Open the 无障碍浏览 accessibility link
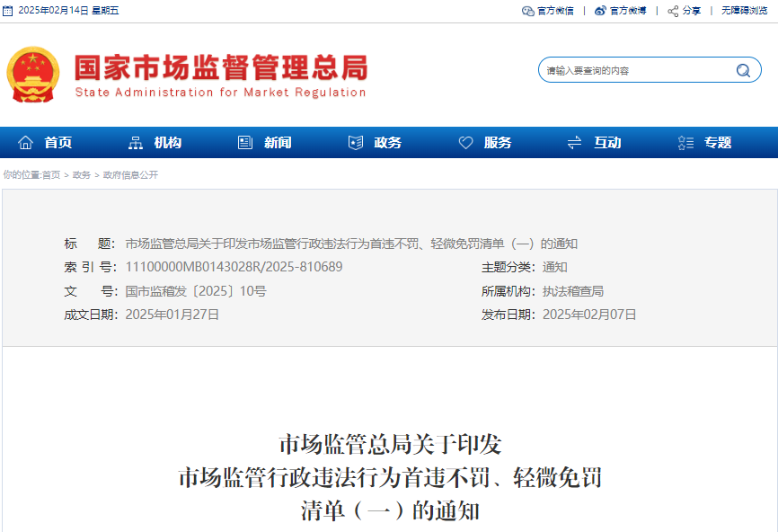Screen dimensions: 778x532 point(744,11)
